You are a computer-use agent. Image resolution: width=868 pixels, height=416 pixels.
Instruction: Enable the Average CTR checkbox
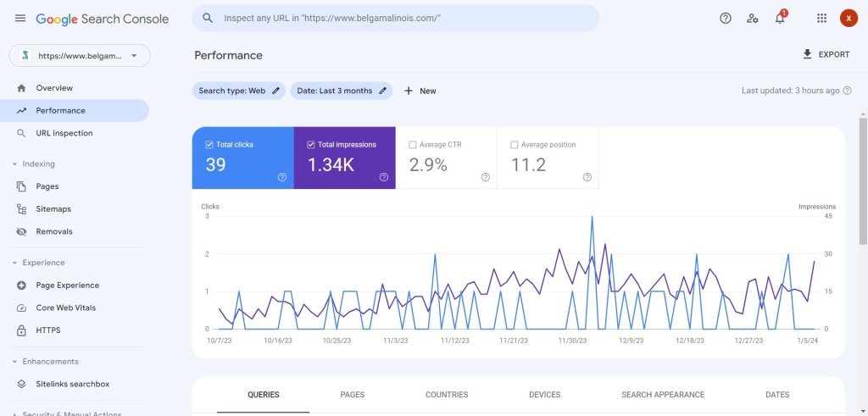point(413,145)
